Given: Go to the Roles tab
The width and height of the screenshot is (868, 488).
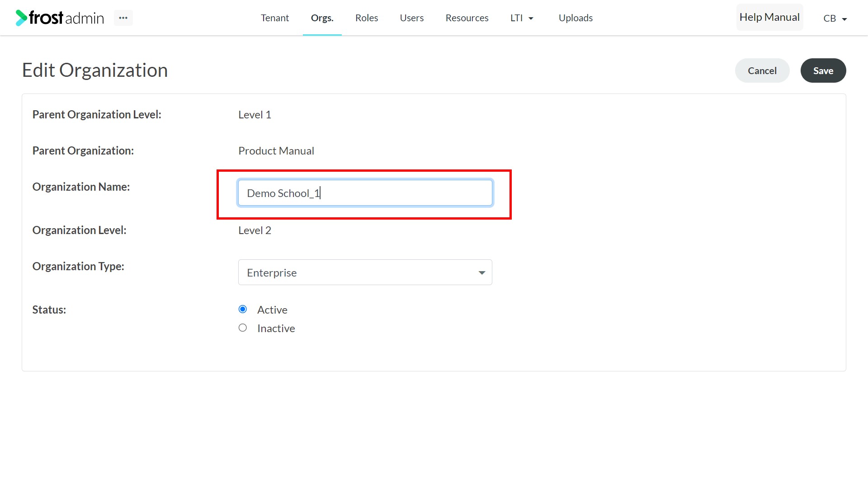Looking at the screenshot, I should click(366, 18).
